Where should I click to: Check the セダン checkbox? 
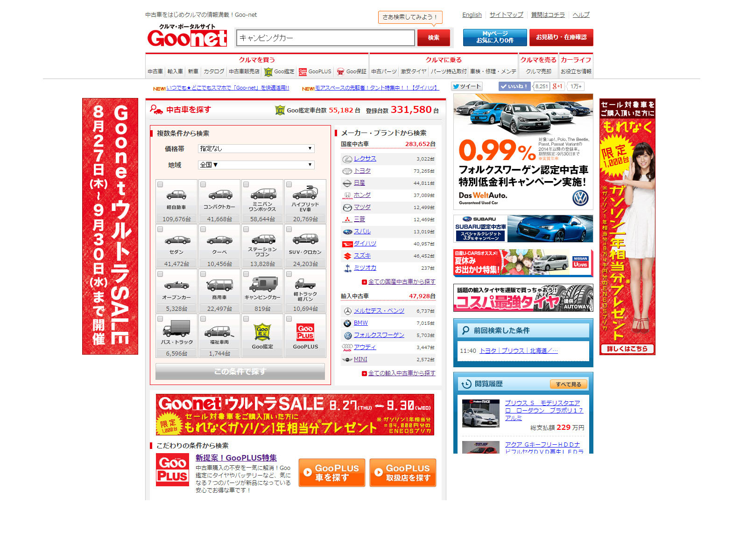[160, 229]
